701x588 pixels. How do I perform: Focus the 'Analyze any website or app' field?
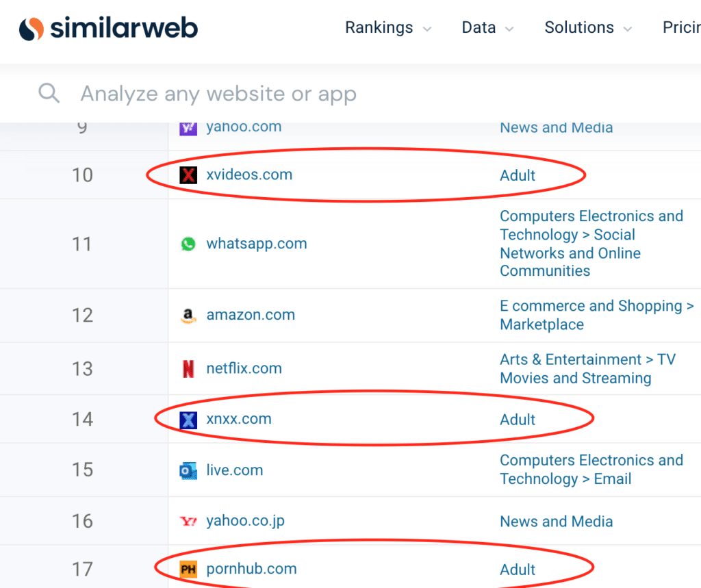(x=218, y=94)
